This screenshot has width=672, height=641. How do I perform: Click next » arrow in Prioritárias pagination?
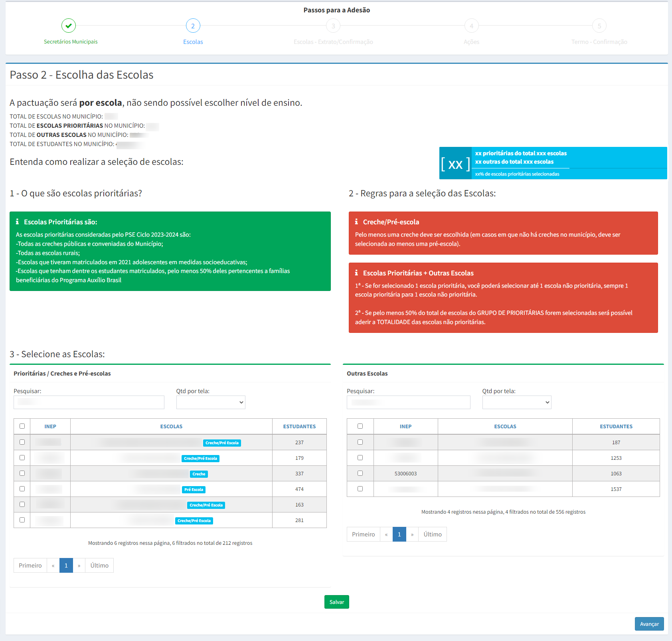[79, 565]
